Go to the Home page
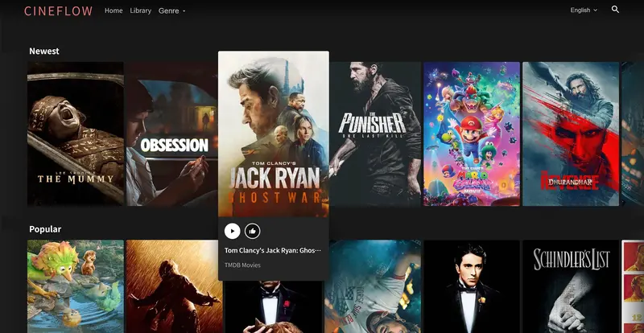The width and height of the screenshot is (644, 333). tap(114, 10)
